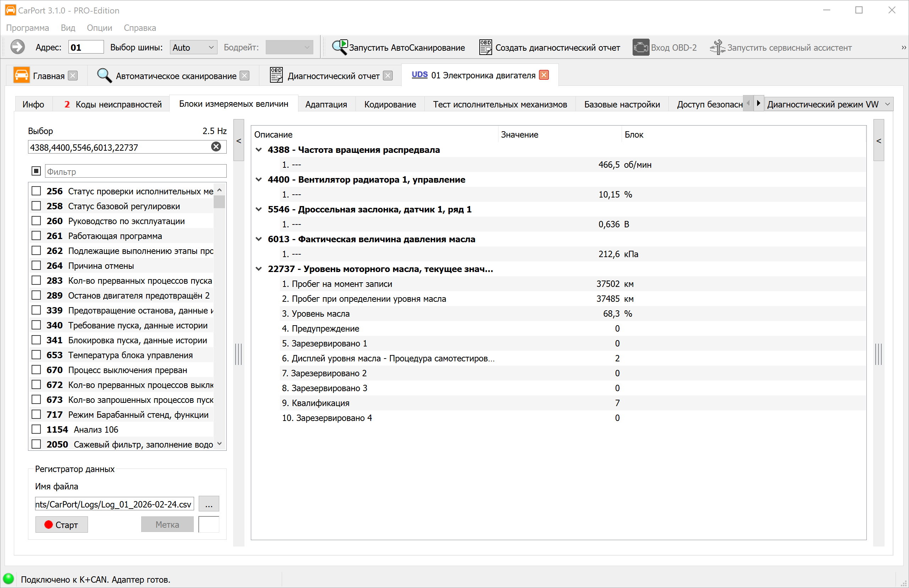
Task: Clear the selection field with X icon
Action: [216, 147]
